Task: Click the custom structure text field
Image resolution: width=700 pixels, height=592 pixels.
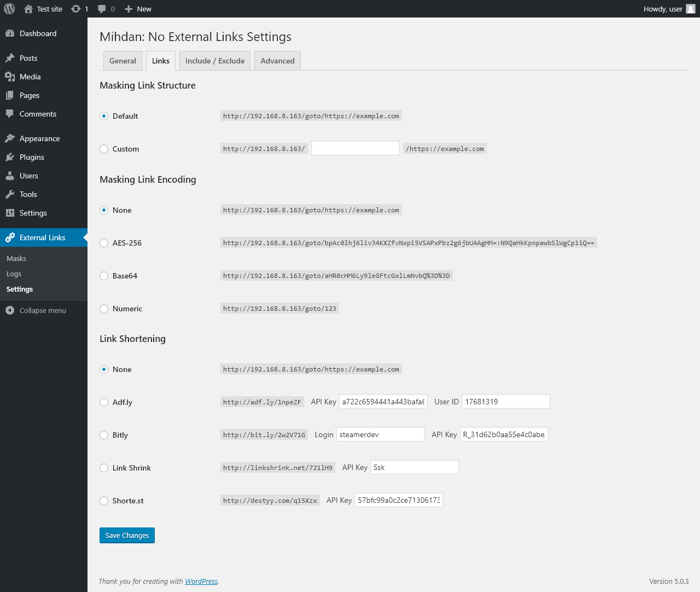Action: coord(355,148)
